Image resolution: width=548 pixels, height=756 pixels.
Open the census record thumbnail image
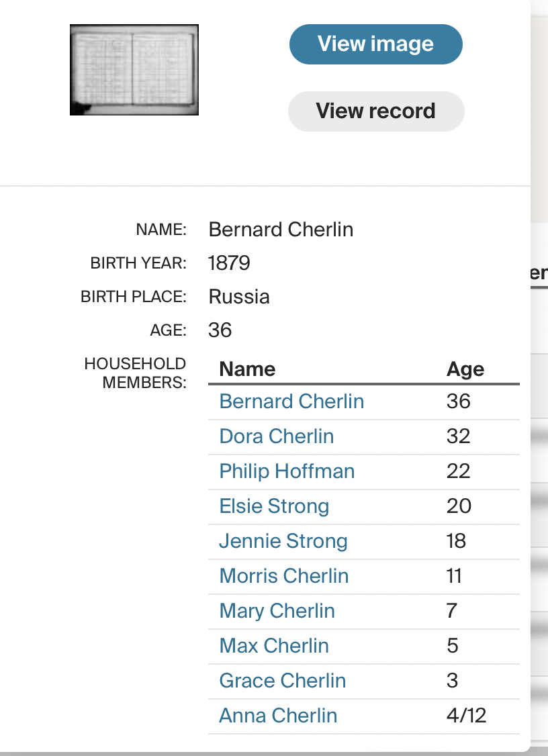(x=134, y=70)
